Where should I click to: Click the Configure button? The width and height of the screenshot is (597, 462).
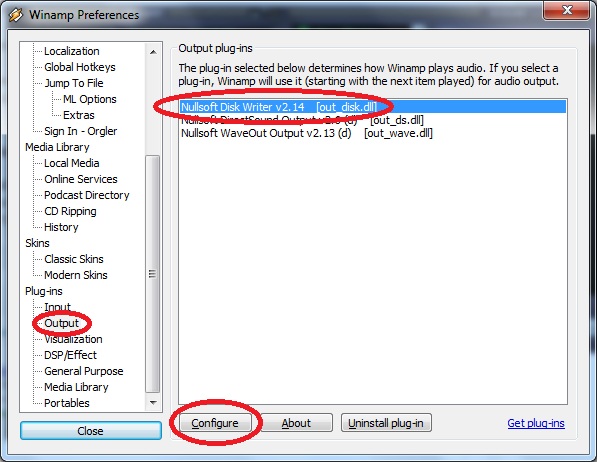pos(215,423)
